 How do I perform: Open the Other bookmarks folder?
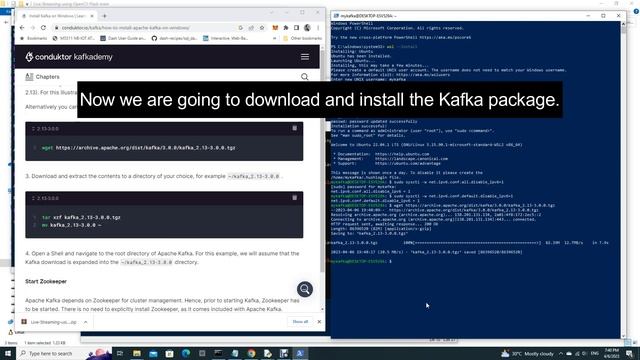click(x=302, y=38)
